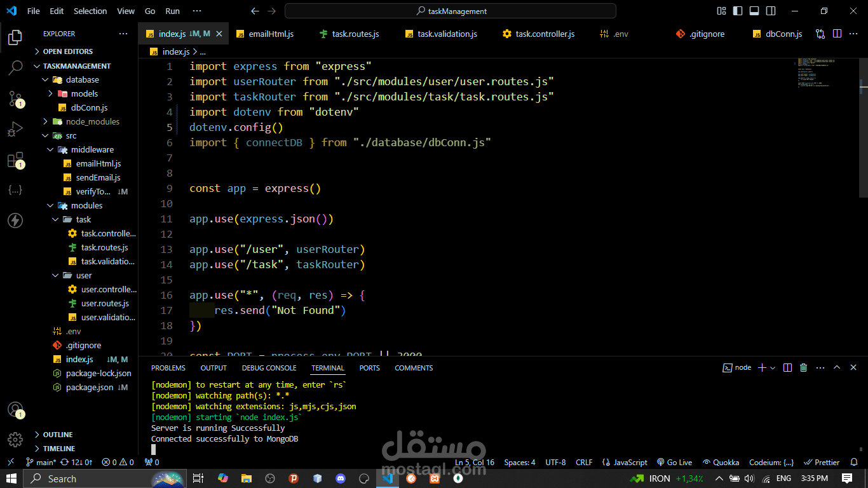Expand the node_modules folder
Image resolution: width=868 pixels, height=488 pixels.
pyautogui.click(x=93, y=121)
